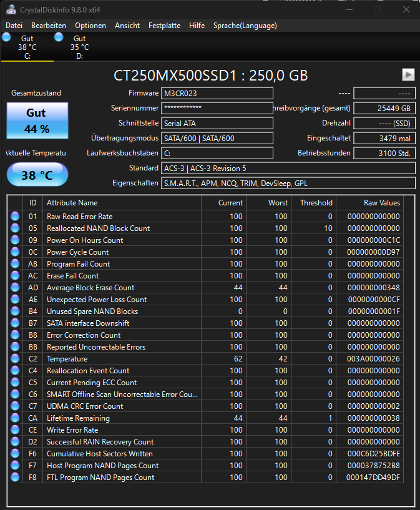Image resolution: width=420 pixels, height=510 pixels.
Task: Click status orb of Raw Read Error Rate
Action: coord(15,216)
